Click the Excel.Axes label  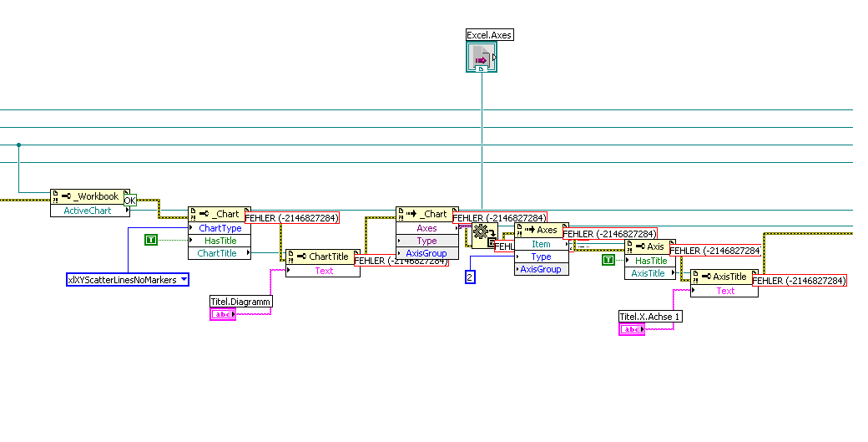click(x=489, y=35)
